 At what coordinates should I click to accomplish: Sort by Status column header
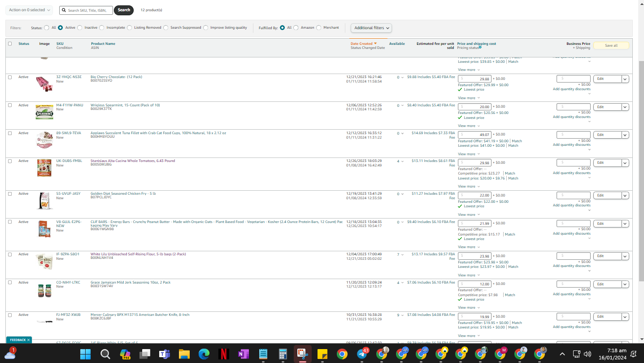point(24,44)
